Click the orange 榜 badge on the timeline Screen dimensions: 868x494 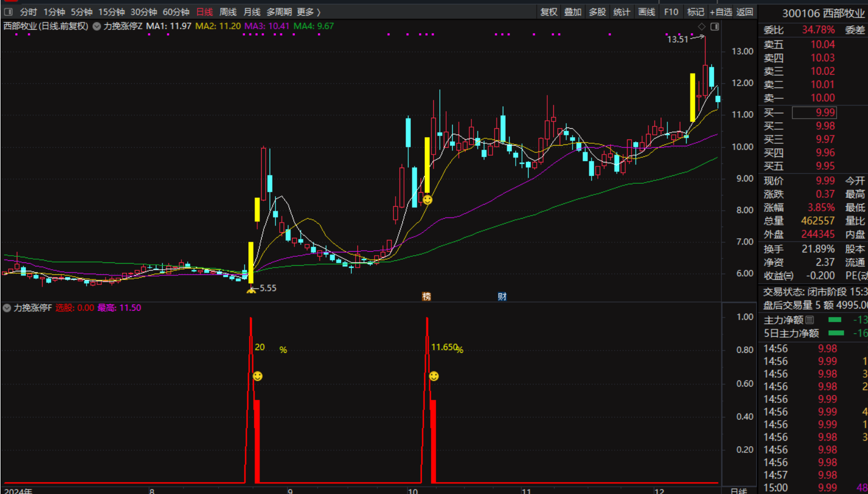pos(426,296)
